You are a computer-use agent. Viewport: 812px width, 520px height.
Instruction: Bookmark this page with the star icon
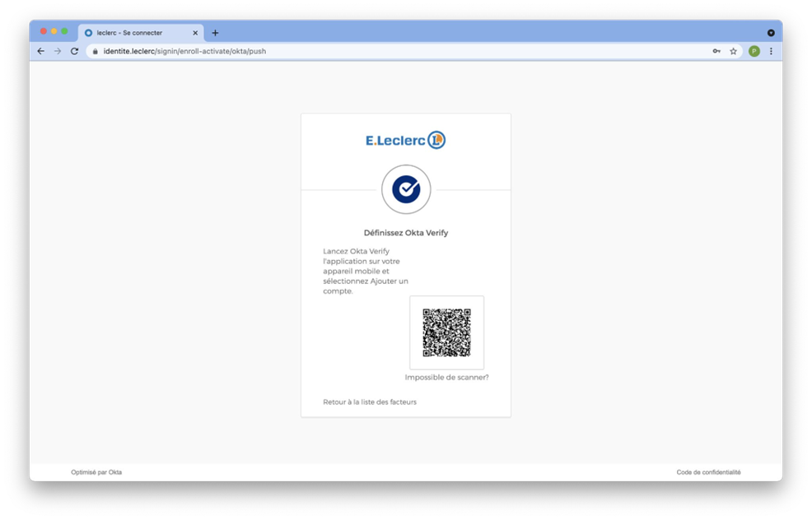click(733, 51)
